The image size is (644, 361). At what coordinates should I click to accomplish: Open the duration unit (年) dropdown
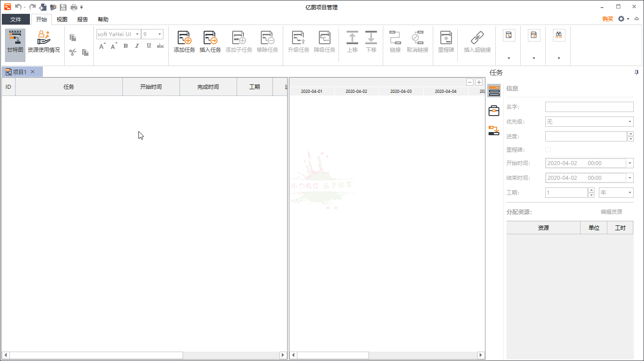[x=616, y=192]
